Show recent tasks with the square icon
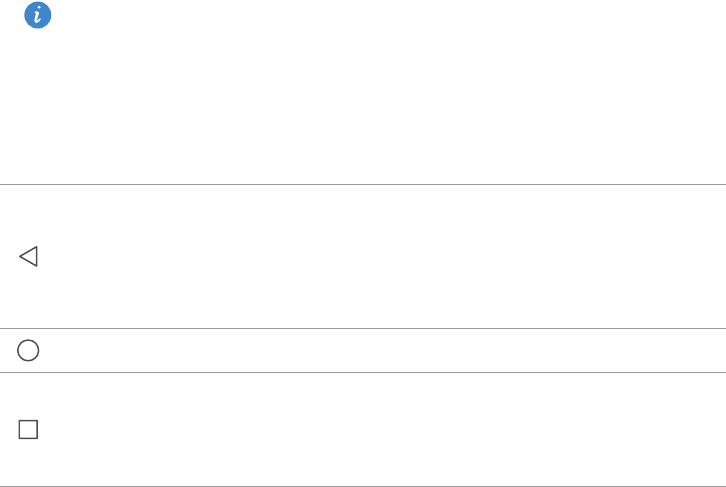726x487 pixels. point(28,430)
